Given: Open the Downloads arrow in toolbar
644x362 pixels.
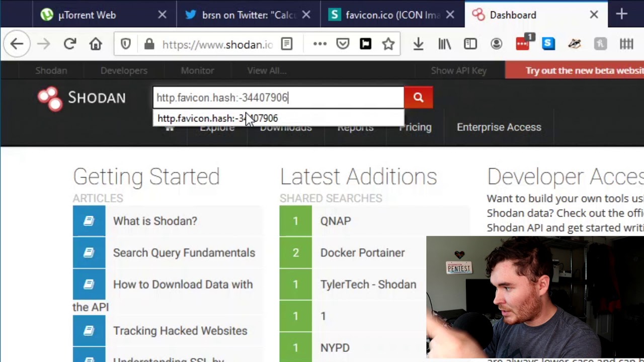Looking at the screenshot, I should (418, 44).
